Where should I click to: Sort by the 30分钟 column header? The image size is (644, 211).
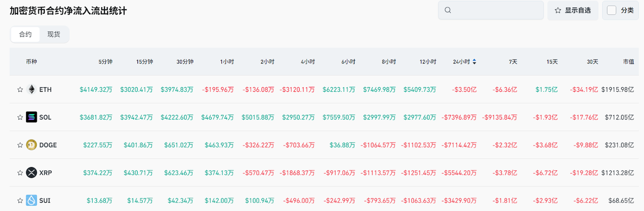tap(185, 62)
